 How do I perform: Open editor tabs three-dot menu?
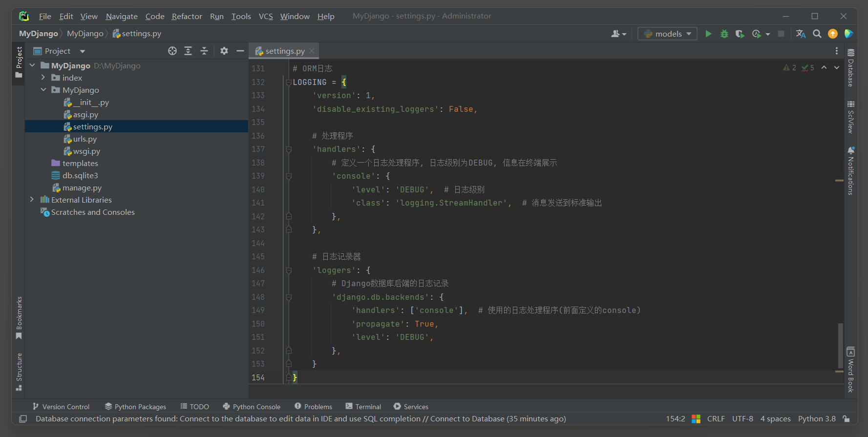[837, 51]
